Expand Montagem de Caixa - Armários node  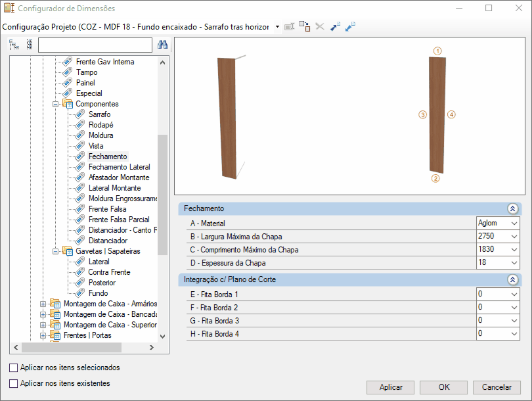(43, 304)
